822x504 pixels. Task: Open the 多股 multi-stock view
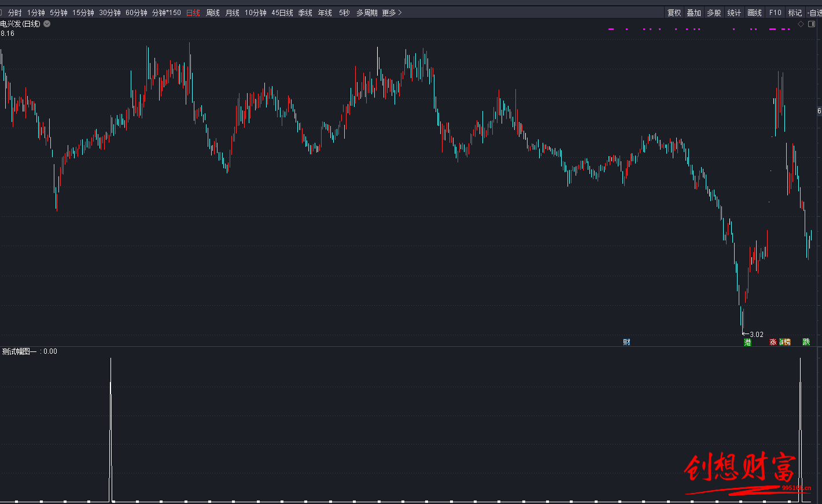[x=714, y=13]
